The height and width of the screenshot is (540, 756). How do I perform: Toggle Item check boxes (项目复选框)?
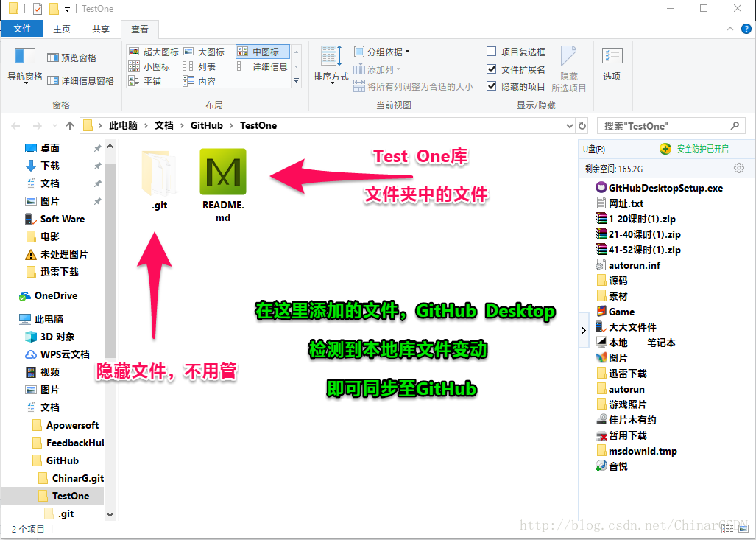click(491, 51)
